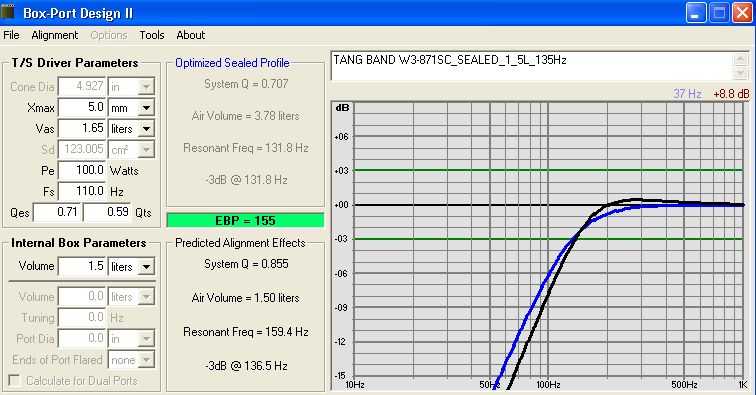The width and height of the screenshot is (756, 395).
Task: Click the design name text box
Action: click(531, 66)
